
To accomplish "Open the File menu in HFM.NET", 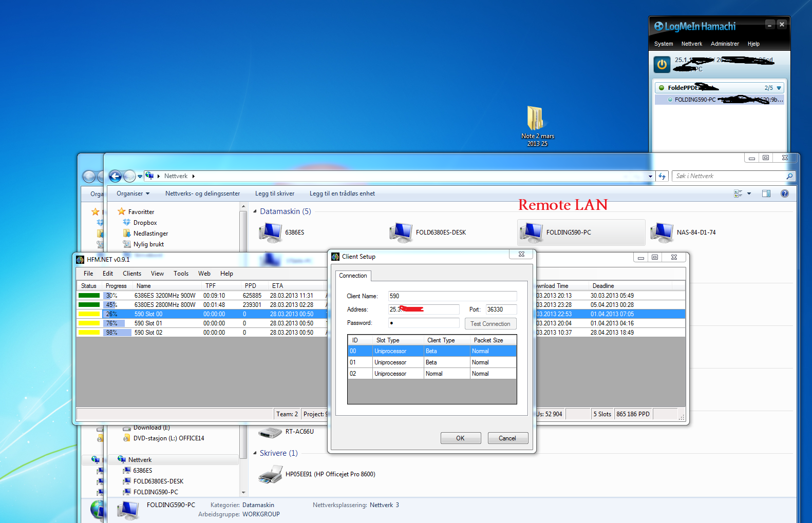I will click(88, 274).
